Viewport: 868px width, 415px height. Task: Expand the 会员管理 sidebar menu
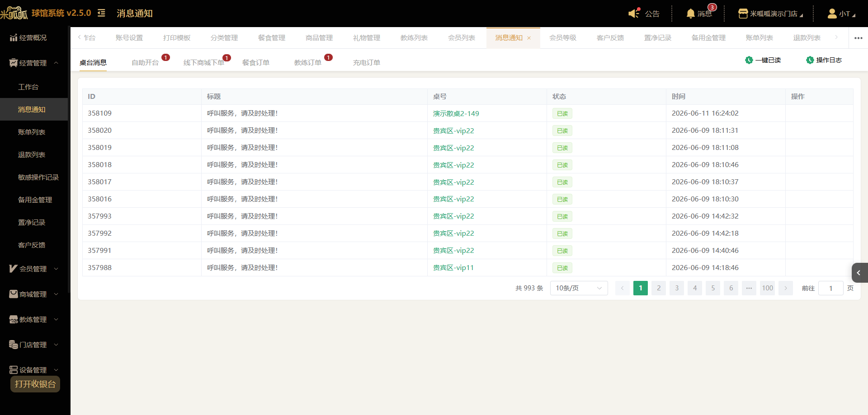tap(34, 269)
